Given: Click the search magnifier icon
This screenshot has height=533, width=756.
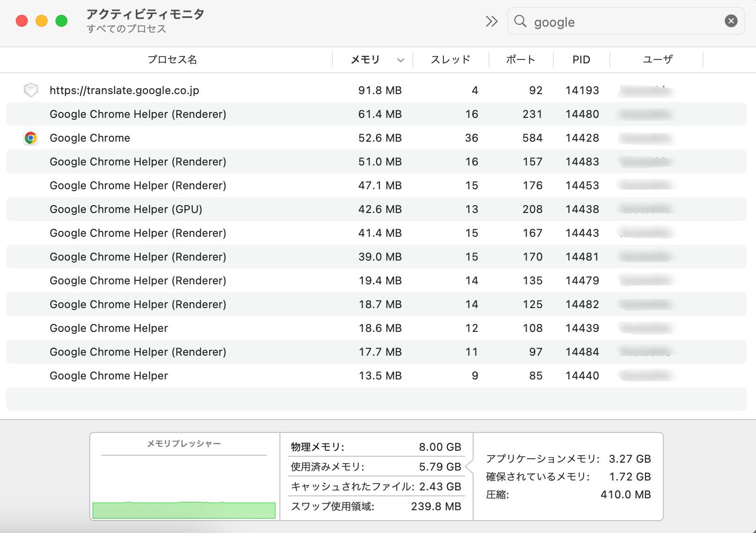Looking at the screenshot, I should (520, 21).
